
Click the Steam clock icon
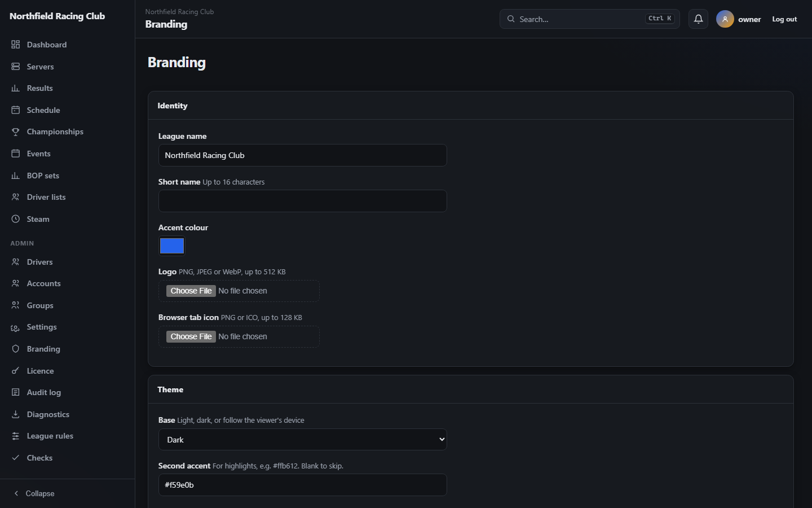(16, 219)
